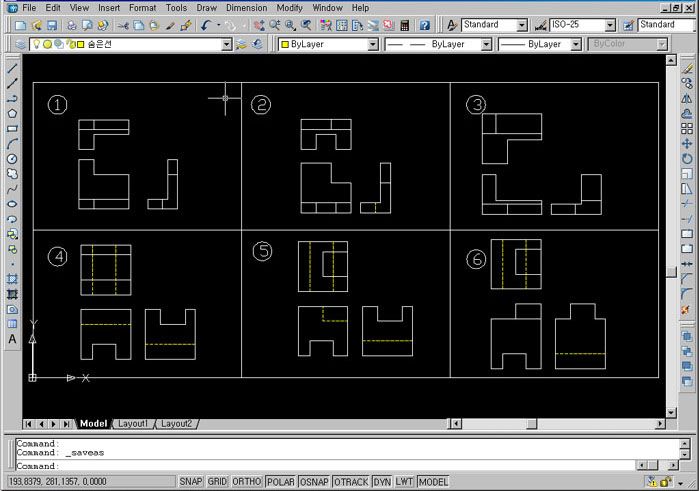Click the Save floppy disk icon
The height and width of the screenshot is (491, 700).
52,25
